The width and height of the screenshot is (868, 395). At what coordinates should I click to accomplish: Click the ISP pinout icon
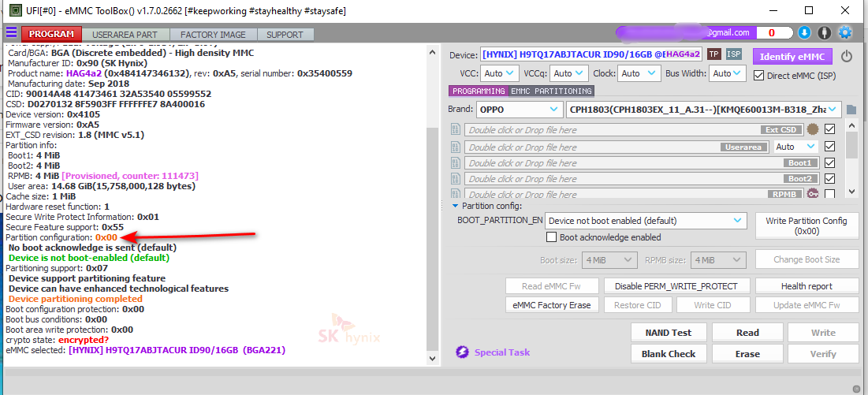click(734, 54)
